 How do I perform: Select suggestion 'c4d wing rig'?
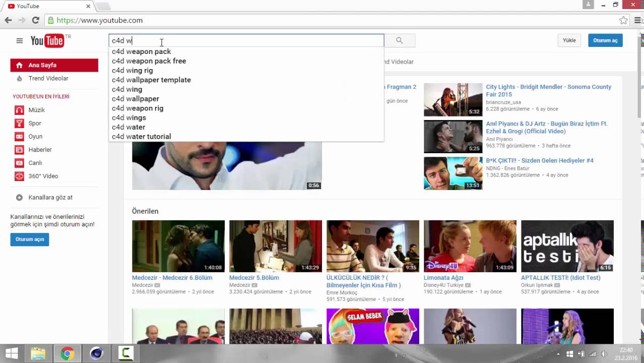click(246, 71)
